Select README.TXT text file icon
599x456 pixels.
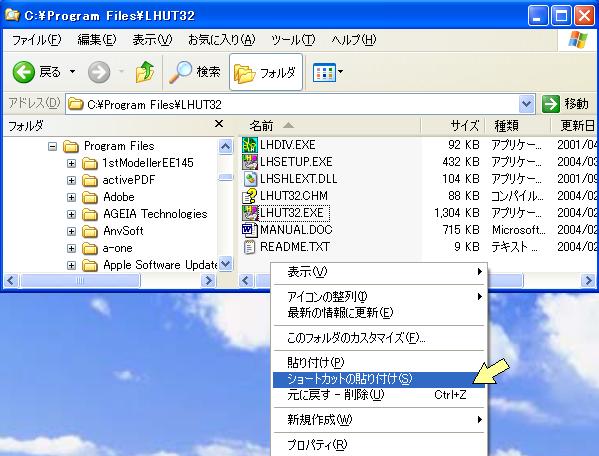tap(250, 247)
